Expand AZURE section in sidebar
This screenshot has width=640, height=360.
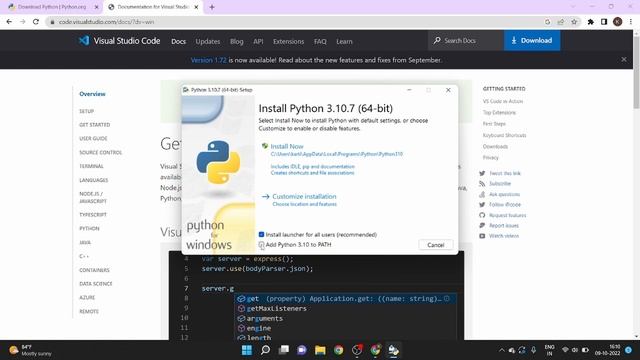(87, 298)
